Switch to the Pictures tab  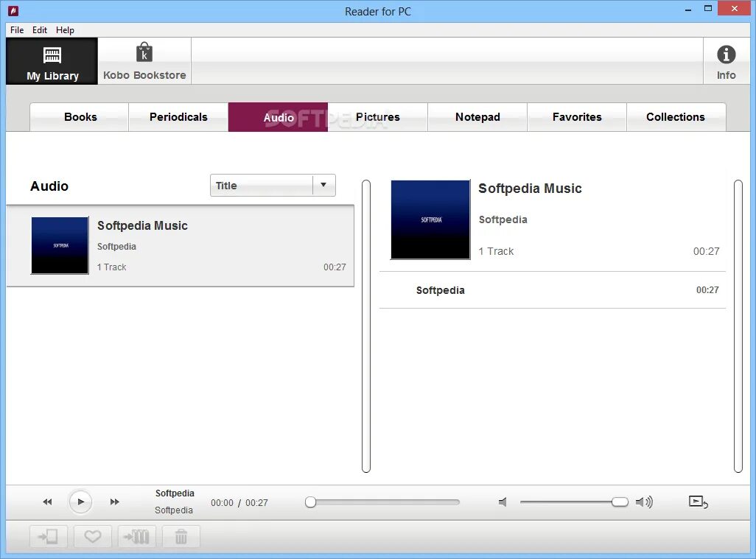pyautogui.click(x=377, y=117)
